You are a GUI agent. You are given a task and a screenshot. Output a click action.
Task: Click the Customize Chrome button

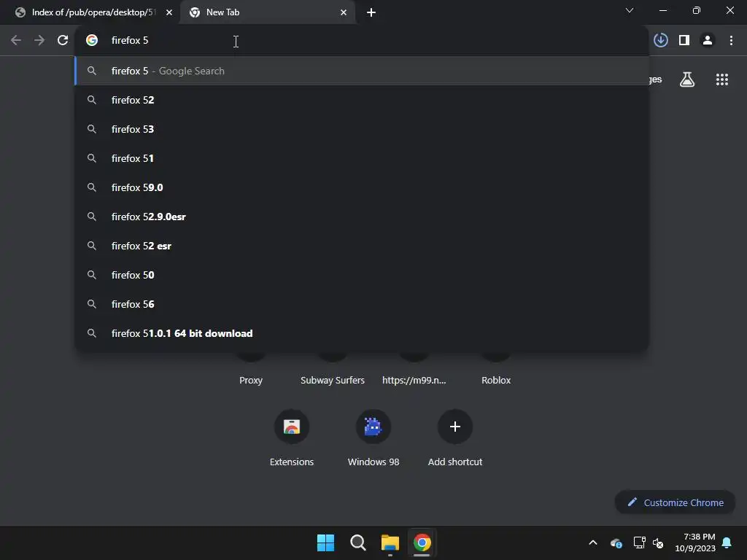(x=675, y=502)
